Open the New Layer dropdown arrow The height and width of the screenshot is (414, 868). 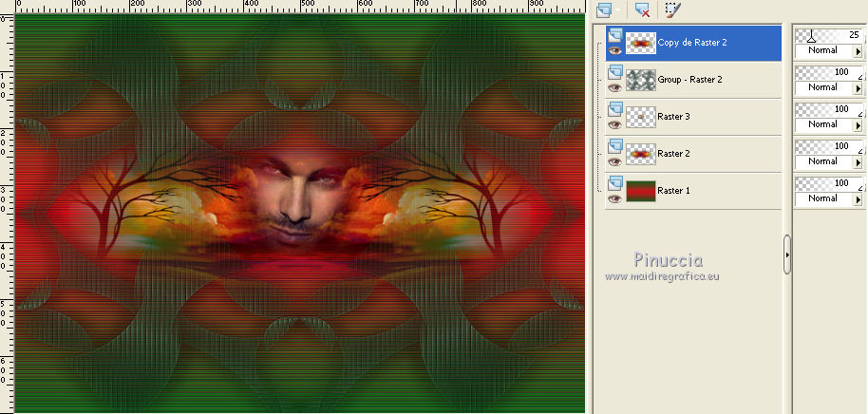click(618, 10)
